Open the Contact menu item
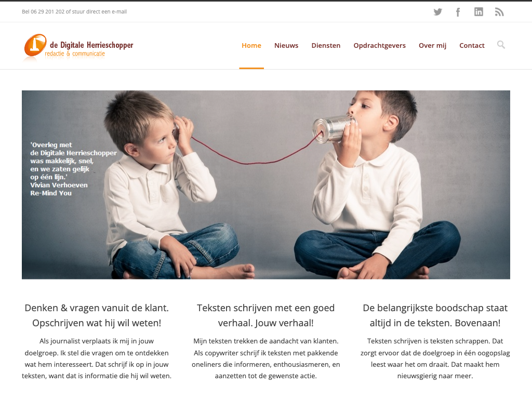 click(472, 46)
